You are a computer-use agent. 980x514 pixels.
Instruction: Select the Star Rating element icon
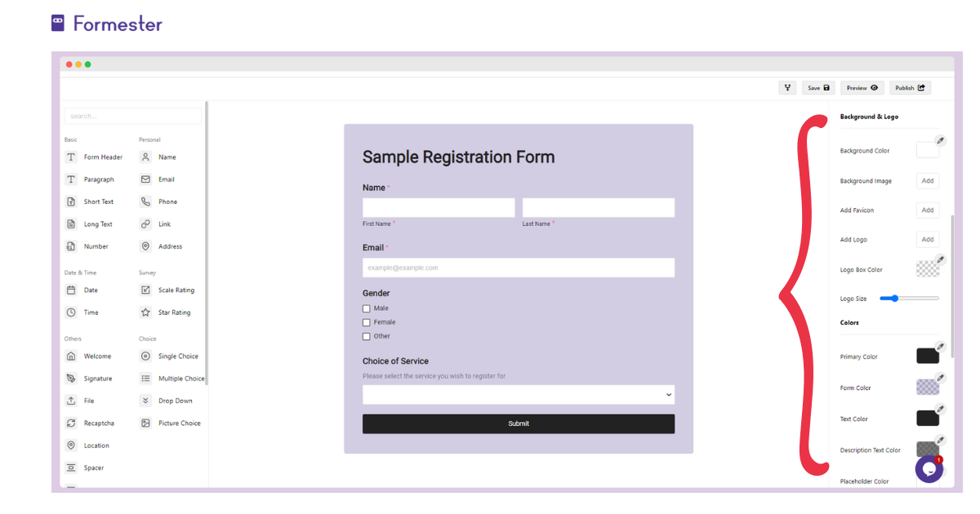[145, 312]
